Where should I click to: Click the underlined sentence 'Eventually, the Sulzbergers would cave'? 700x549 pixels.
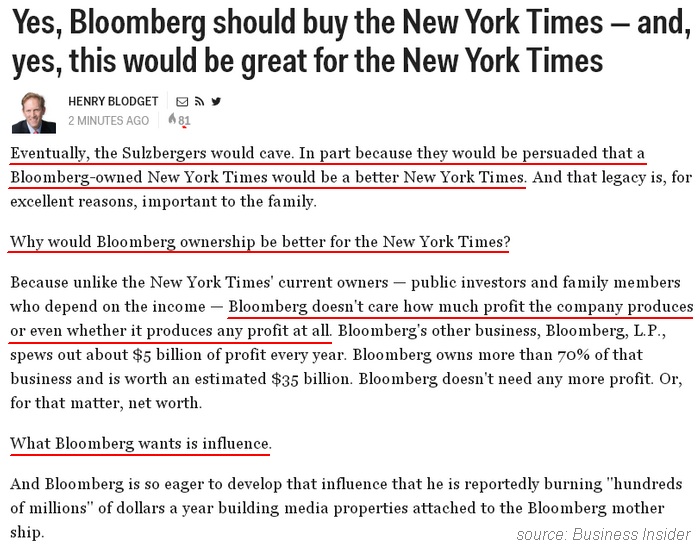pos(152,153)
